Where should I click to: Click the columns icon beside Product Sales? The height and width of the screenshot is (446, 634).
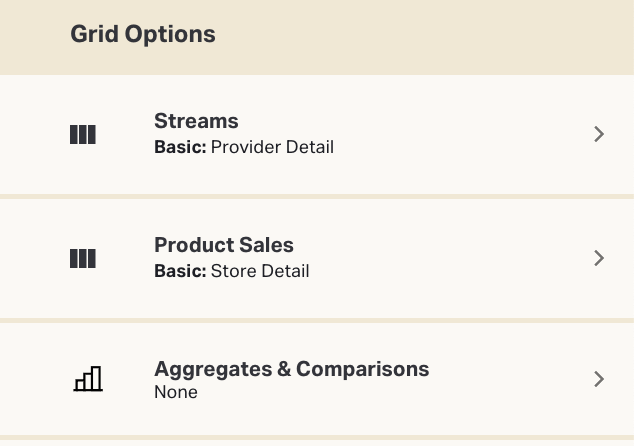coord(83,258)
